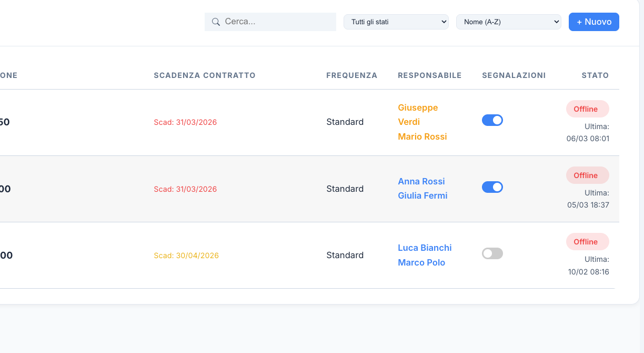644x353 pixels.
Task: Click Offline badge with Ultima 06/03 08:01
Action: tap(587, 109)
